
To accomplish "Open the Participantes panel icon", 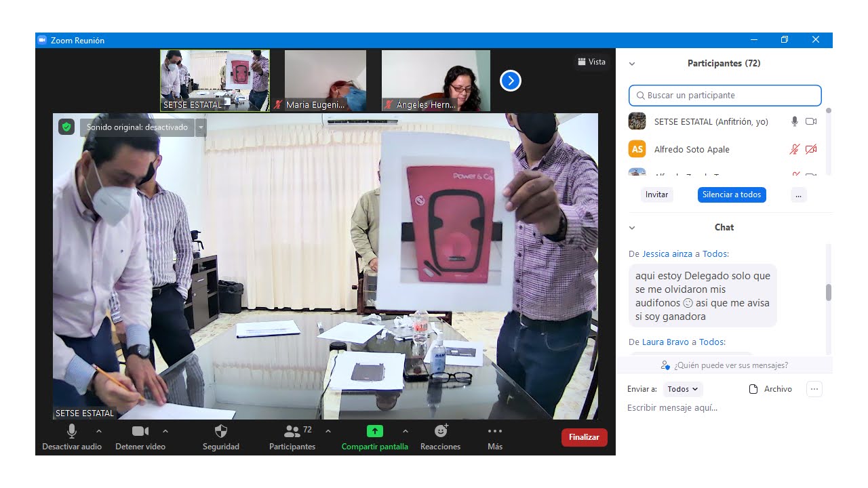I will (x=292, y=431).
